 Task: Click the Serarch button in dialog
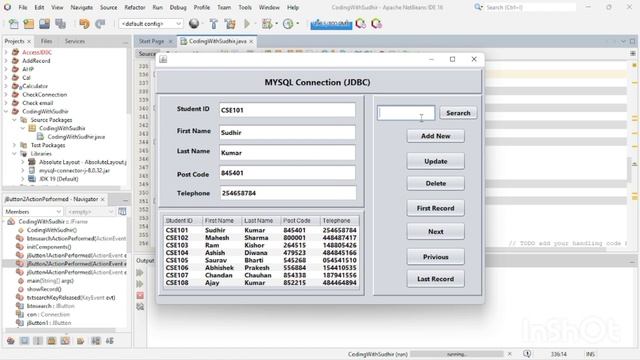click(x=458, y=113)
